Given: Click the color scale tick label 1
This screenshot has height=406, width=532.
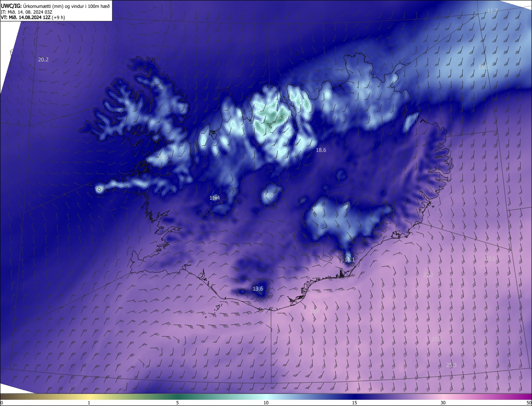Looking at the screenshot, I should 89,403.
